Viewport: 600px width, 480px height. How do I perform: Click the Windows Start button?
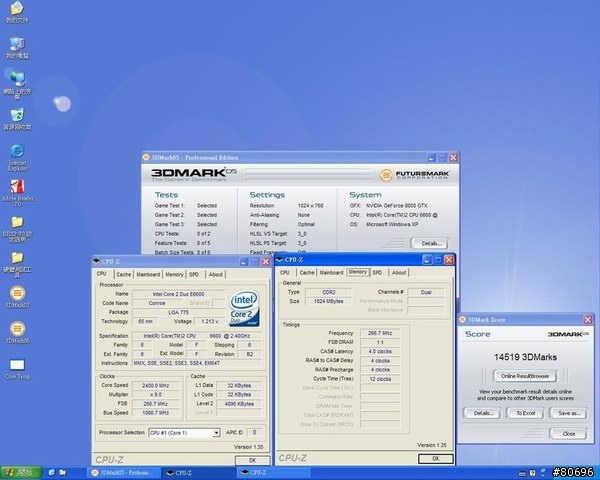coord(21,473)
